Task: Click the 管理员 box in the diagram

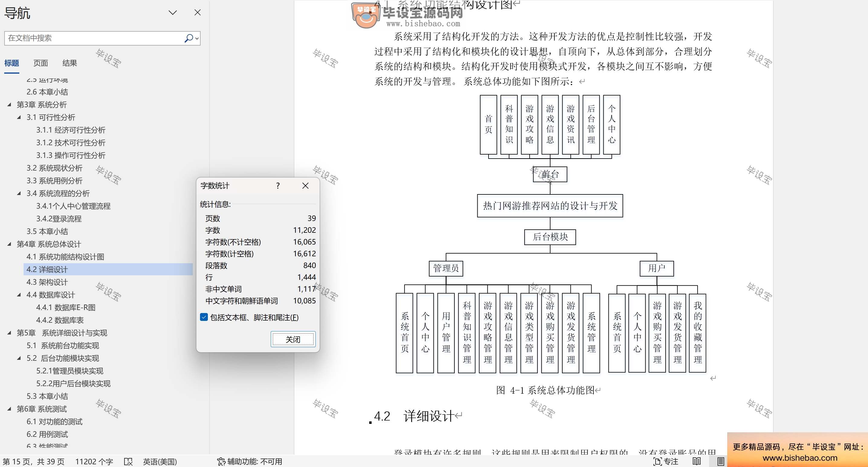Action: pos(446,268)
